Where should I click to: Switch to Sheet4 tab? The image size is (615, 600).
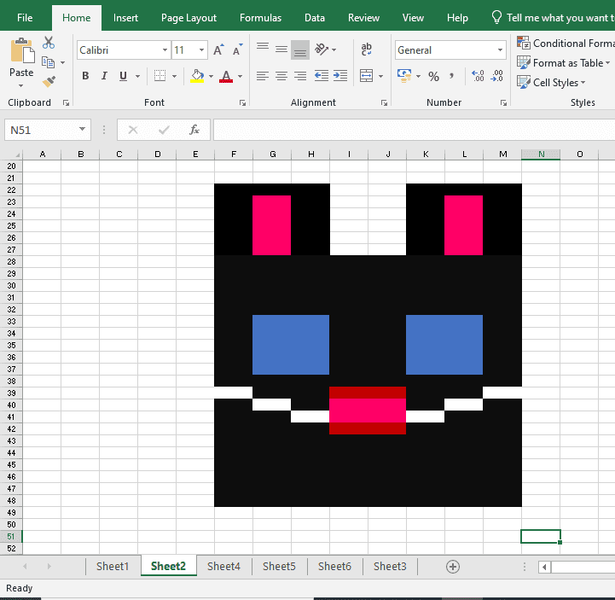[224, 566]
